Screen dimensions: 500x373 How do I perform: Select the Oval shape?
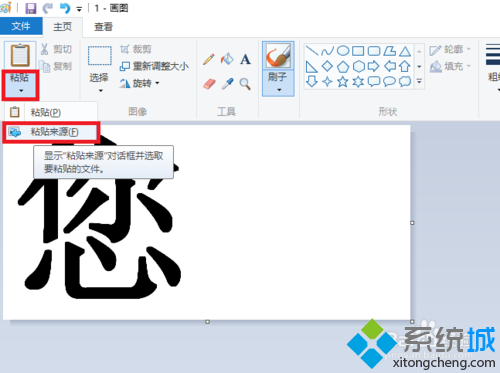click(x=343, y=51)
